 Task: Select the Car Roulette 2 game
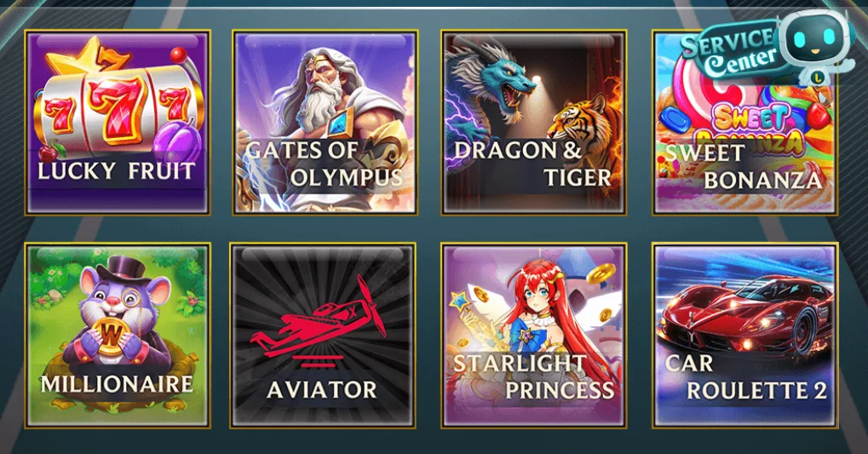[745, 336]
